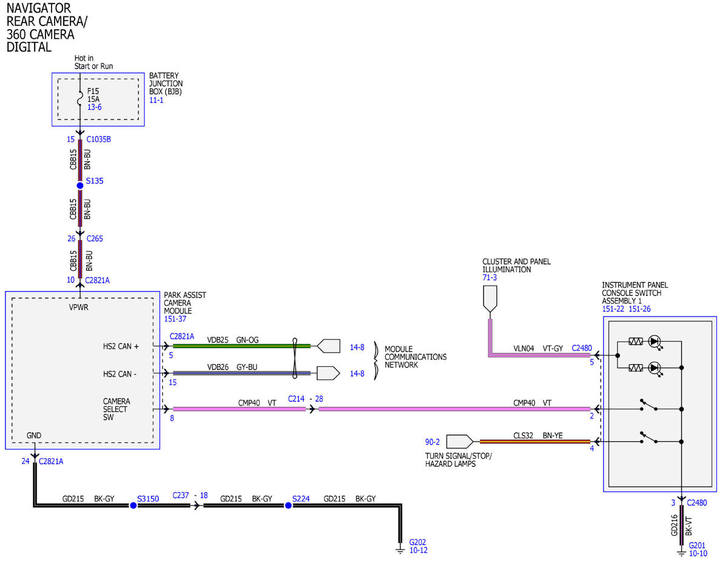Click the blue S135 splice dot

click(x=79, y=186)
